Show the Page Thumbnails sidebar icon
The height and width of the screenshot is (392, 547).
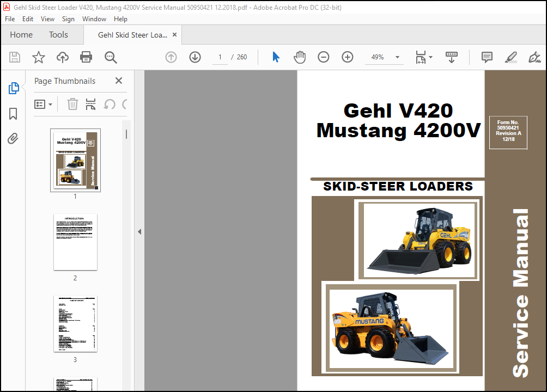click(x=14, y=88)
